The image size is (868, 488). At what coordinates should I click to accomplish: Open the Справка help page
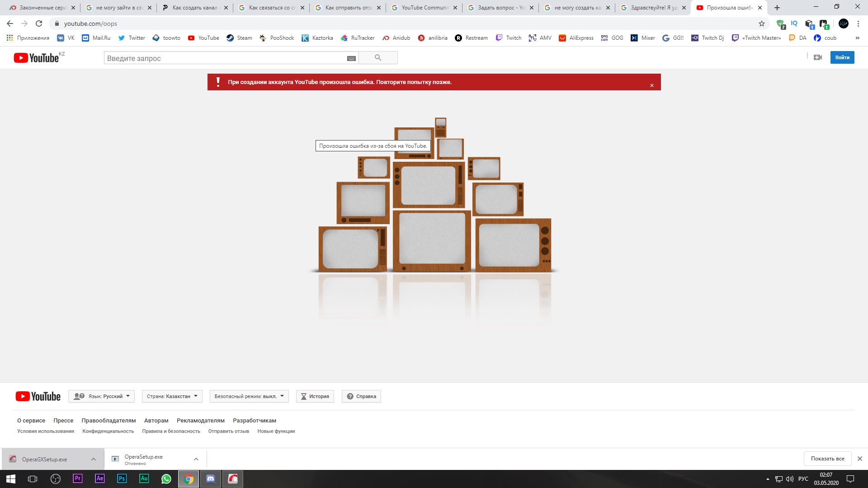(361, 396)
